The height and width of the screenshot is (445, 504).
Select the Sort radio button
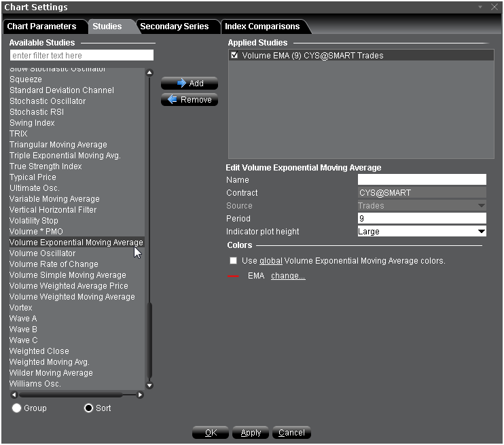[x=88, y=408]
